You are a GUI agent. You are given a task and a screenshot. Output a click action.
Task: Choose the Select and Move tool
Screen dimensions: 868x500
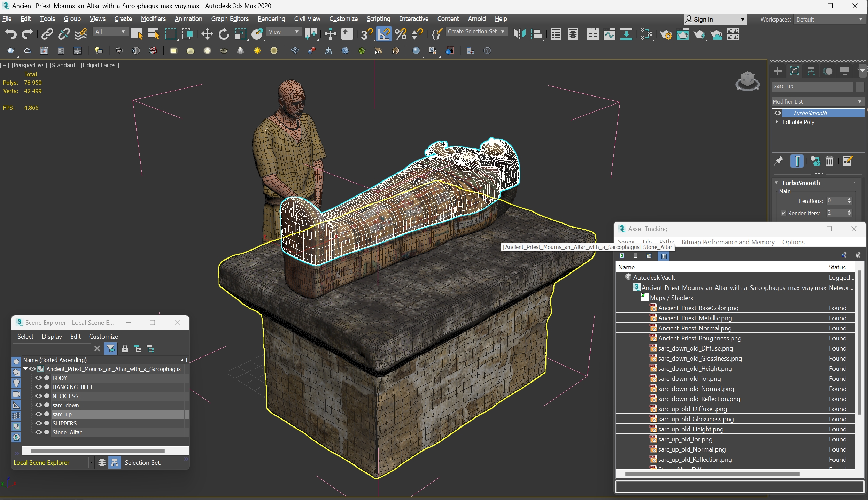[207, 34]
